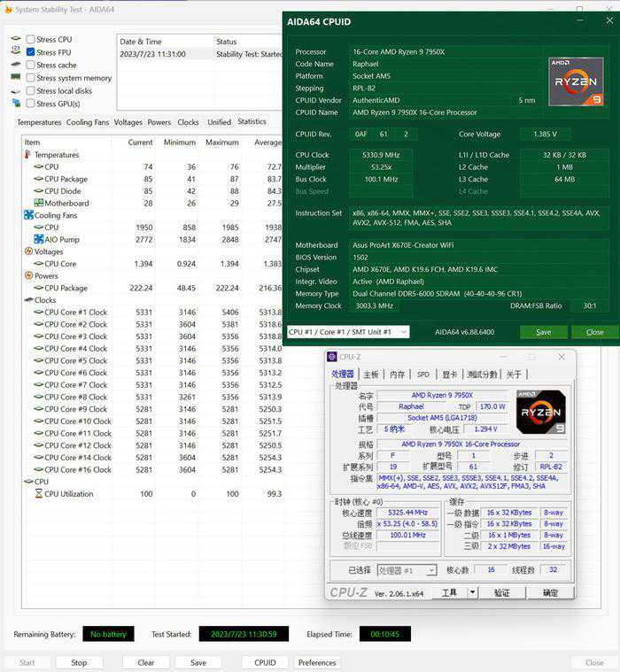
Task: Click the Maximum column header
Action: coord(222,143)
